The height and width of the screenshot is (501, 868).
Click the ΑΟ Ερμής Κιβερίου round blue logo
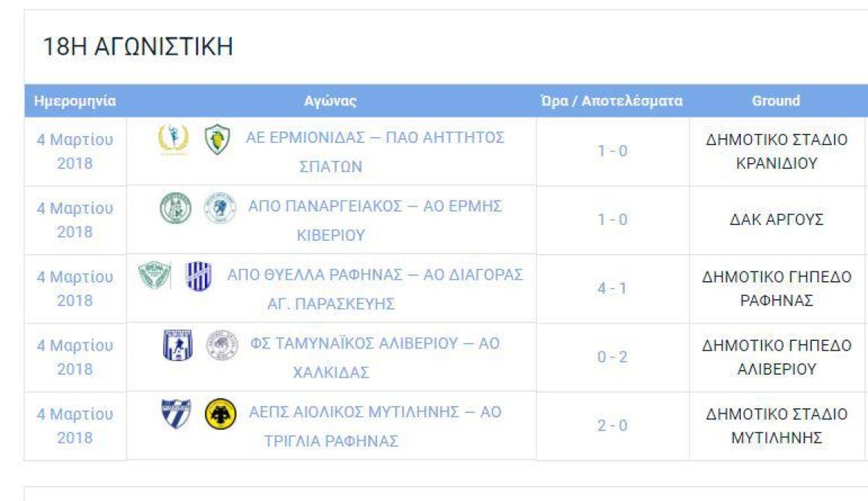pyautogui.click(x=220, y=209)
